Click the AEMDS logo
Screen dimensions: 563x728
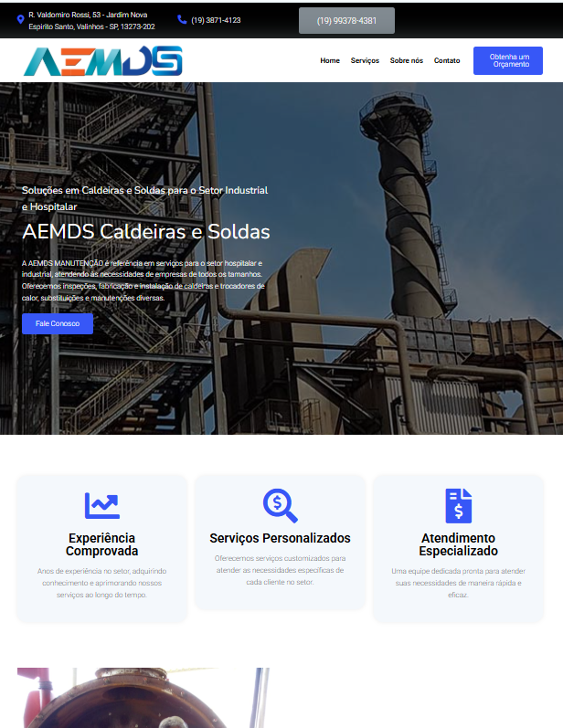point(102,60)
